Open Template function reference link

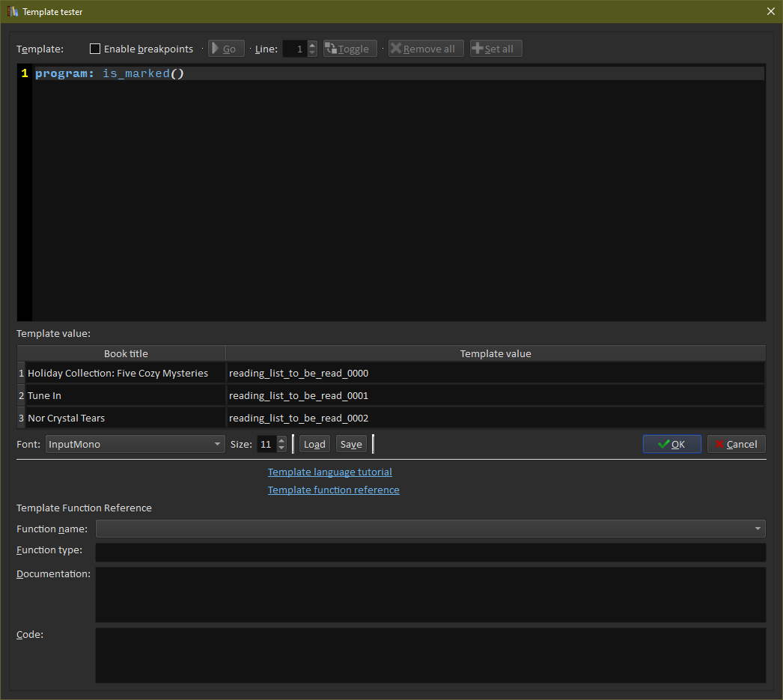click(333, 490)
